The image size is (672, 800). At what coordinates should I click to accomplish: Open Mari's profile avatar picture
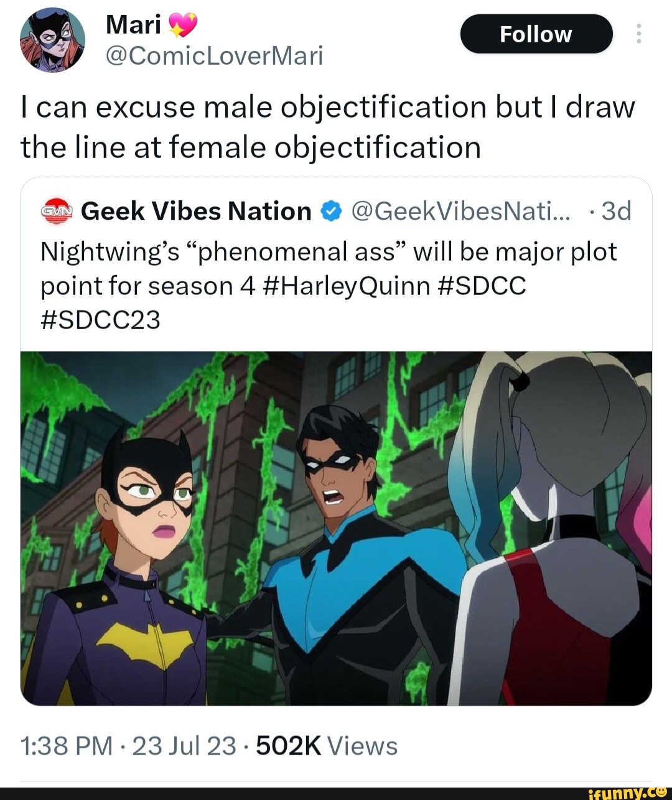52,40
